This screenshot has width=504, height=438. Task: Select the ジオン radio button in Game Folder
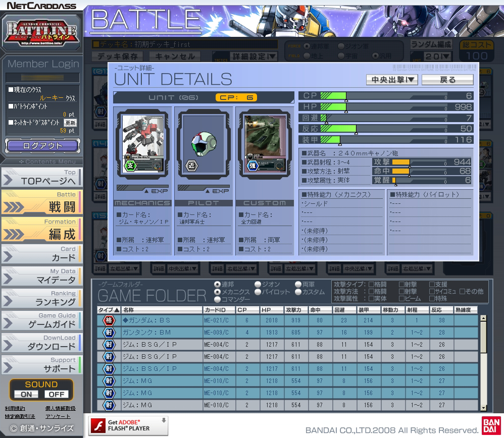tap(258, 284)
